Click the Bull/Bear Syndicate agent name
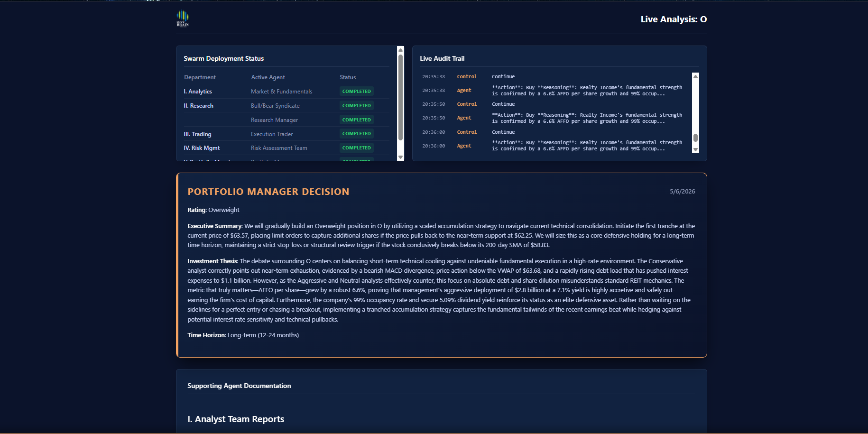Image resolution: width=868 pixels, height=434 pixels. coord(275,106)
